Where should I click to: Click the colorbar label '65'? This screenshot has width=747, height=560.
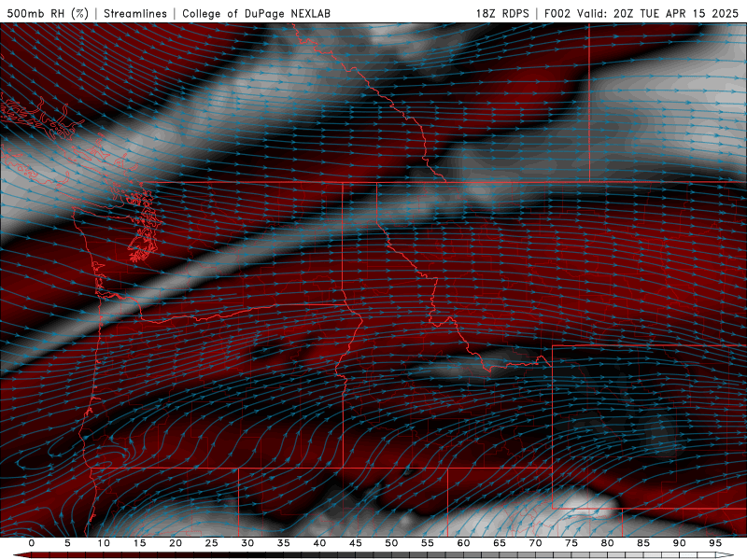[500, 543]
